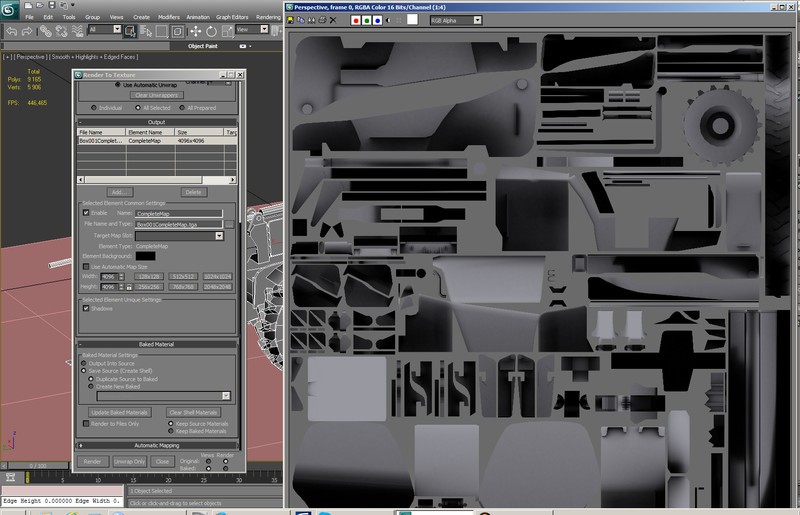Open the Modifiers menu
Viewport: 800px width, 515px height.
(x=171, y=17)
